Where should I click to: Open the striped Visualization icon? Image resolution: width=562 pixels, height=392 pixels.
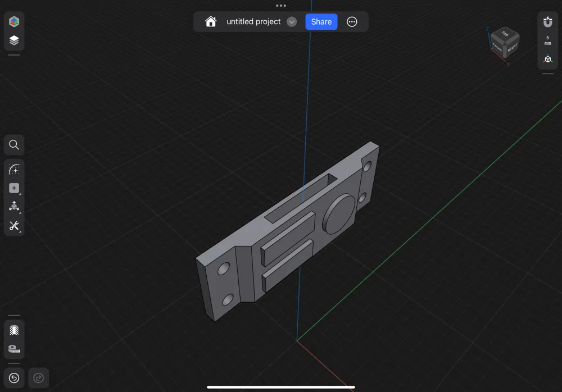click(x=14, y=330)
